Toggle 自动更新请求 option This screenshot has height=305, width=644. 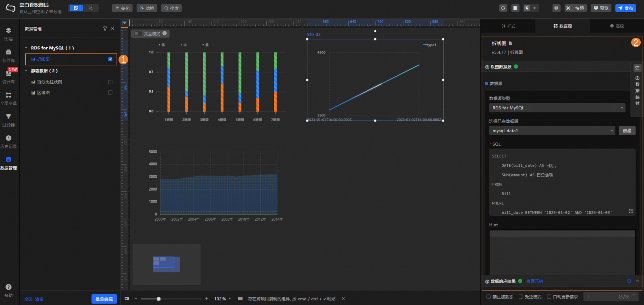(549, 297)
